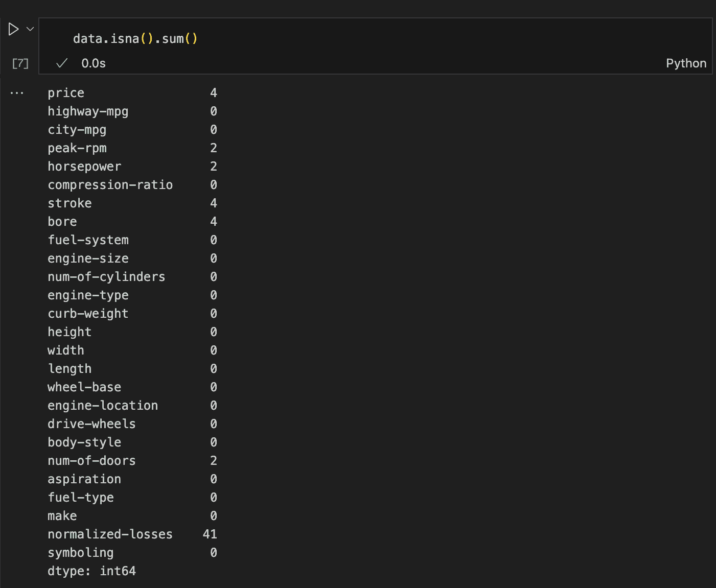Click the 0.0s execution time label
716x588 pixels.
point(94,63)
